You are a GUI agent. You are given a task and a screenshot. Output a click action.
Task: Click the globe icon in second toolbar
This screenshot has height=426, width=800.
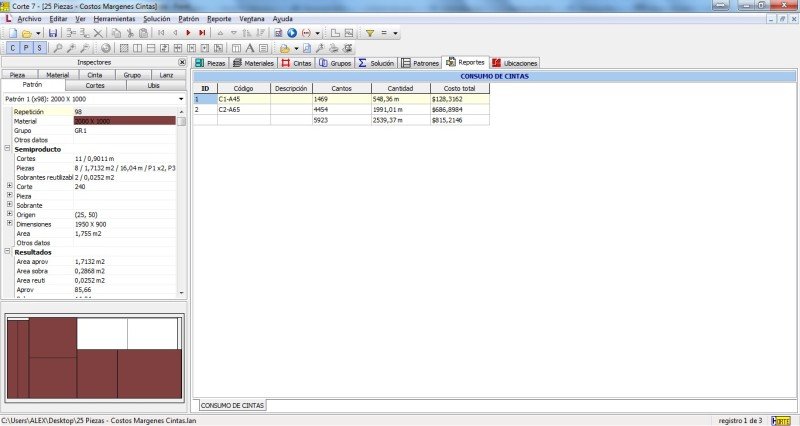106,47
